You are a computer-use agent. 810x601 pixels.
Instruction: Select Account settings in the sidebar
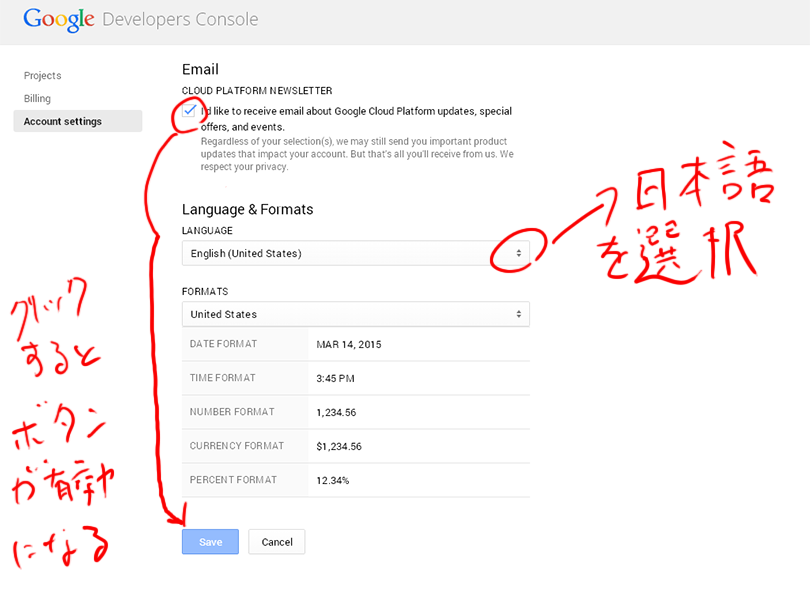click(x=77, y=121)
